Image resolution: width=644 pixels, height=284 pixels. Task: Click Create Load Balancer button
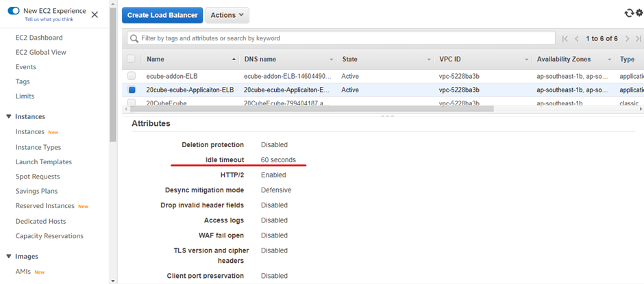coord(162,15)
